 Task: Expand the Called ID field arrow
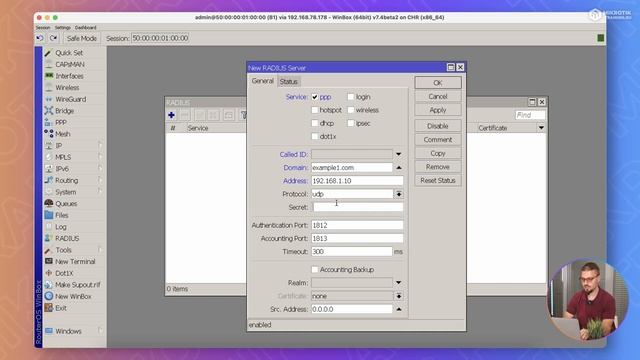pyautogui.click(x=398, y=154)
